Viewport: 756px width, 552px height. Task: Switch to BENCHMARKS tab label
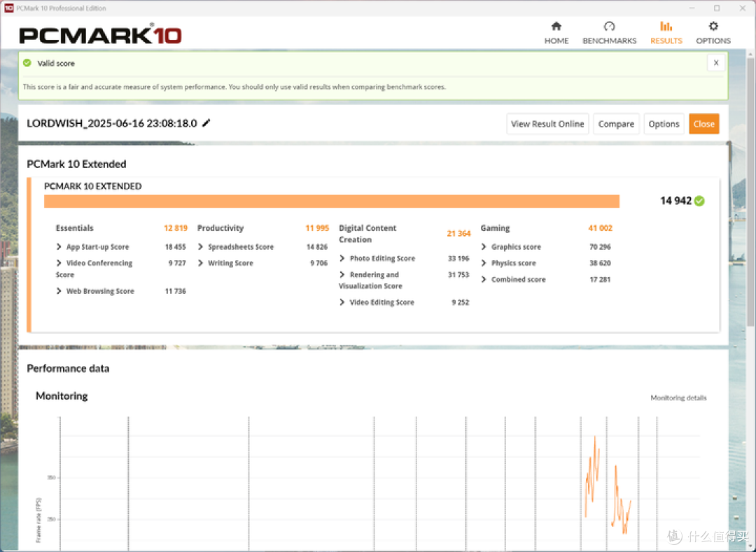tap(610, 41)
